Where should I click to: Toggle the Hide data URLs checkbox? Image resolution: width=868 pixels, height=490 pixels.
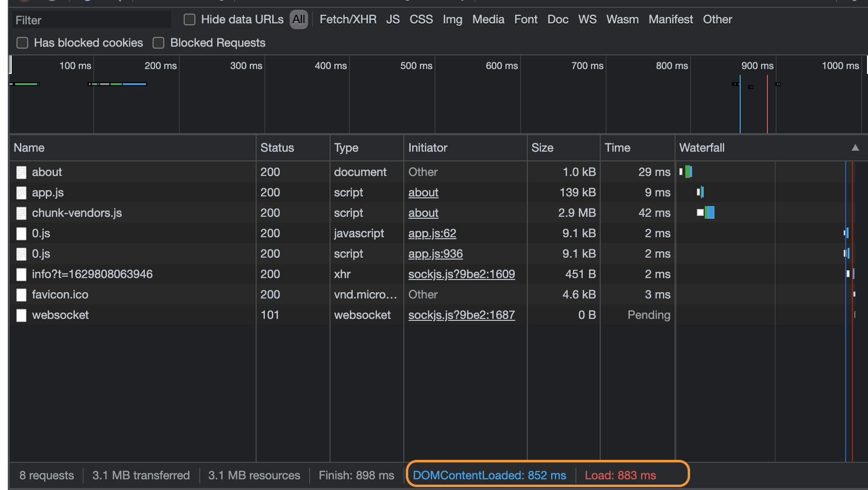click(190, 19)
